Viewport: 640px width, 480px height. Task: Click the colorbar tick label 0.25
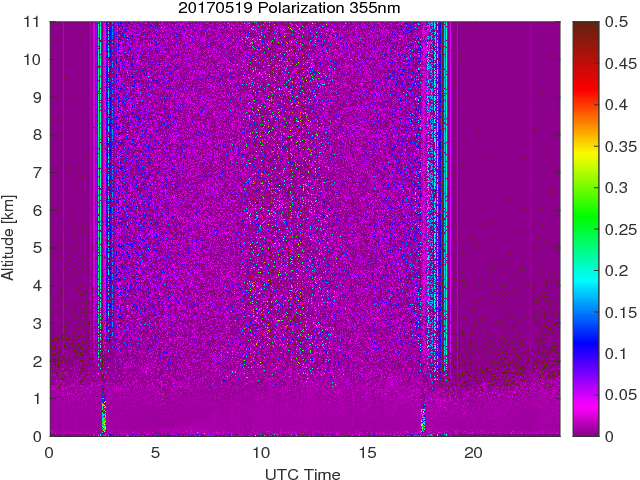pyautogui.click(x=613, y=229)
